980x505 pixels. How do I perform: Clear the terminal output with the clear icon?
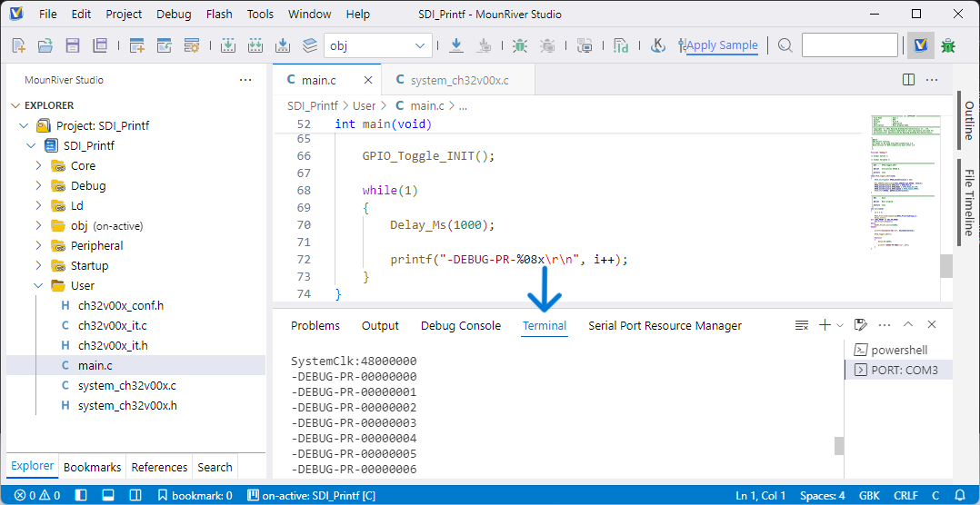[x=802, y=325]
